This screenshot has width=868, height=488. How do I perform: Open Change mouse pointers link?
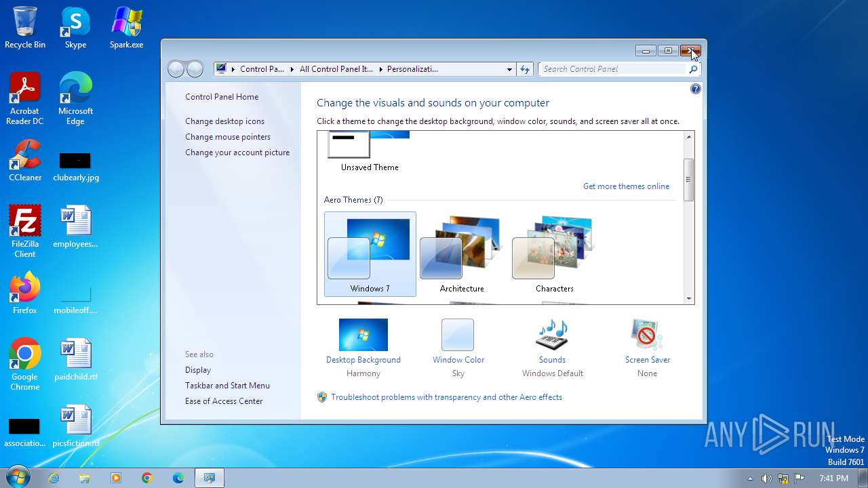228,137
